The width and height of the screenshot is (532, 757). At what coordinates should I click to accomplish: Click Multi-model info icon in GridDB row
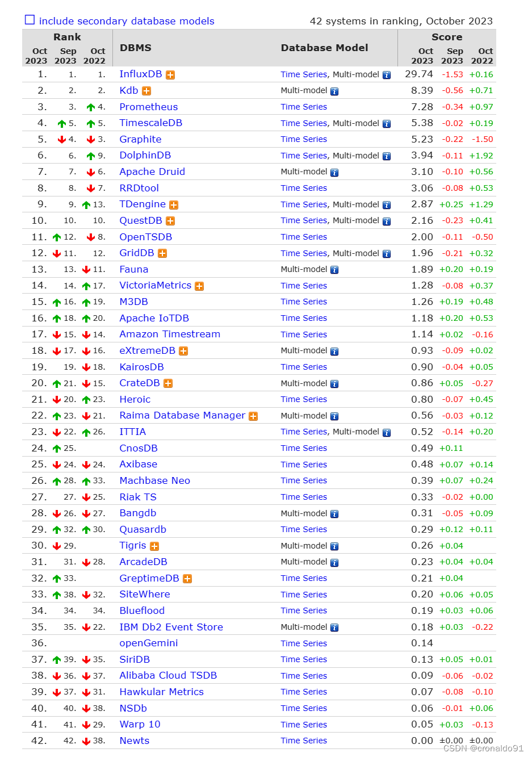coord(387,254)
